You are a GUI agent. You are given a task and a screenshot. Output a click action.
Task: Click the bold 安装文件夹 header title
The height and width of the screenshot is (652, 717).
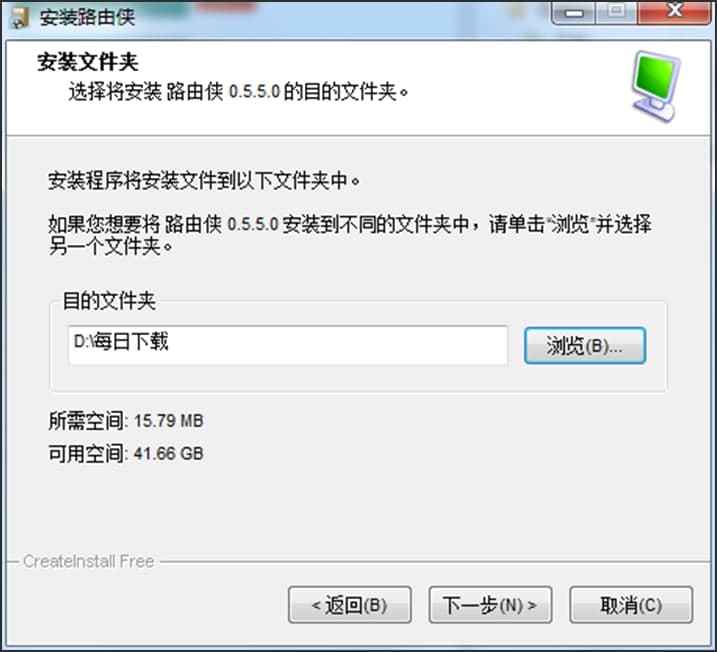point(87,62)
